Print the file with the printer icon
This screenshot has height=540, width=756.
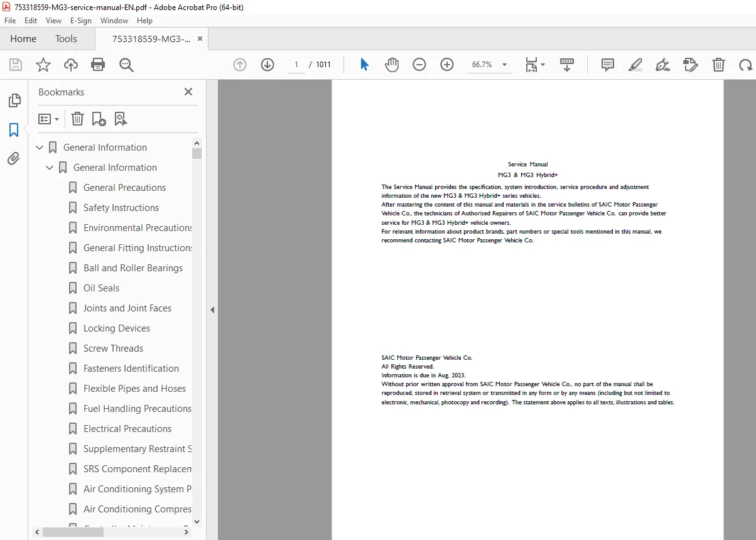pos(98,65)
